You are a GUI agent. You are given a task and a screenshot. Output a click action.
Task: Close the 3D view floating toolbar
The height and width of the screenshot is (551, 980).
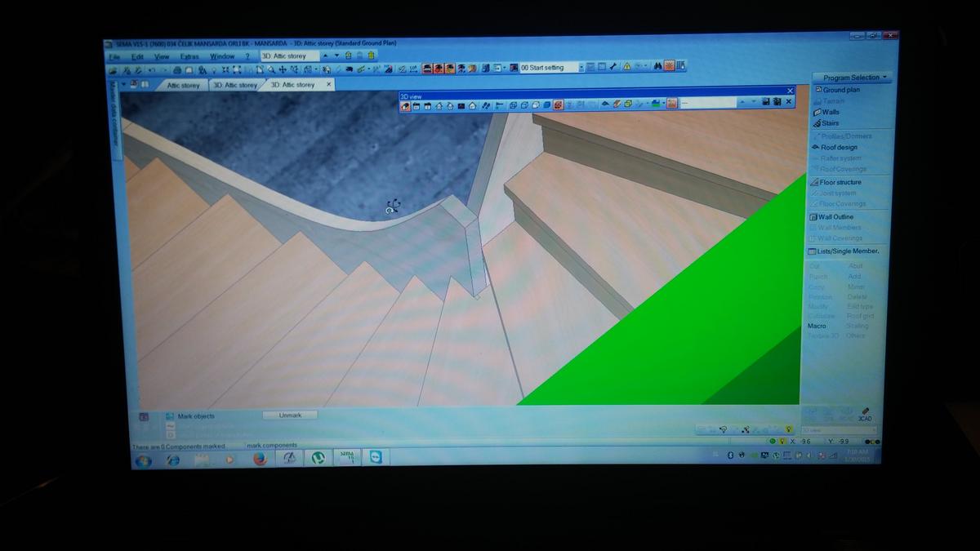pos(790,91)
